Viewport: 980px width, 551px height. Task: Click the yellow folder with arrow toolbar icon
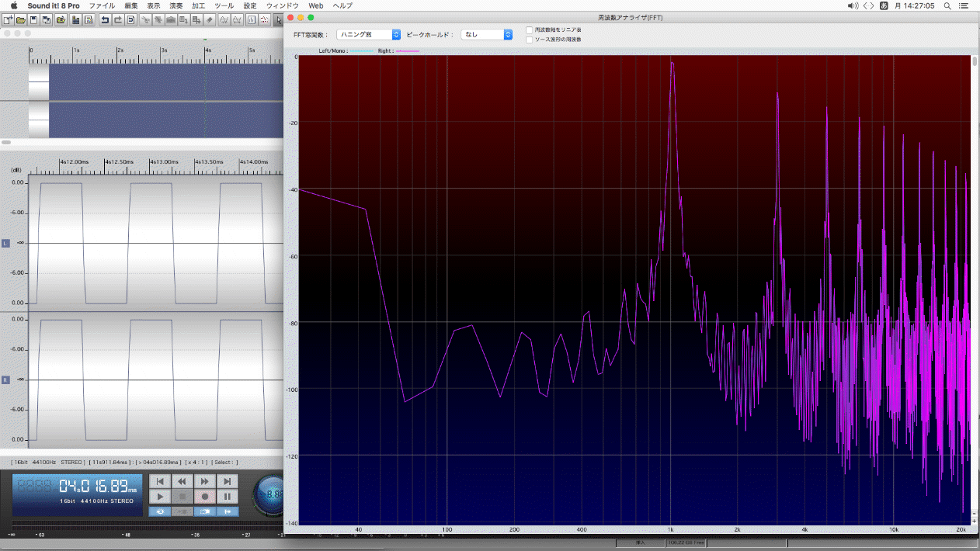[x=61, y=19]
